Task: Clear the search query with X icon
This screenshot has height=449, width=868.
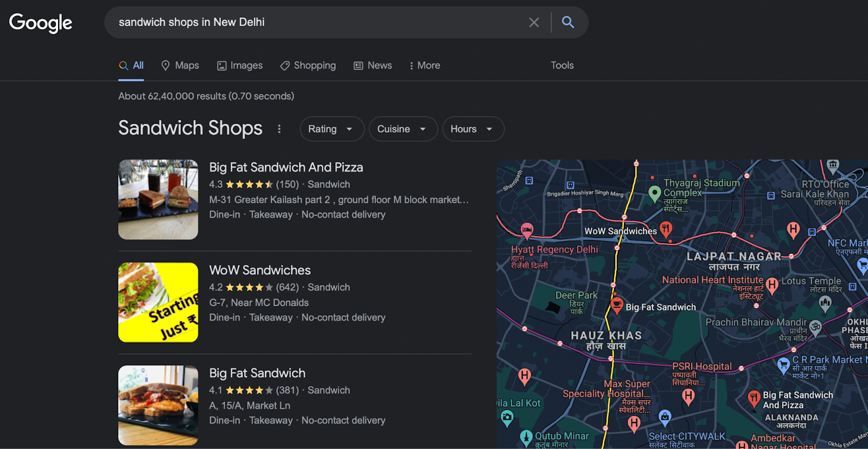Action: tap(534, 22)
